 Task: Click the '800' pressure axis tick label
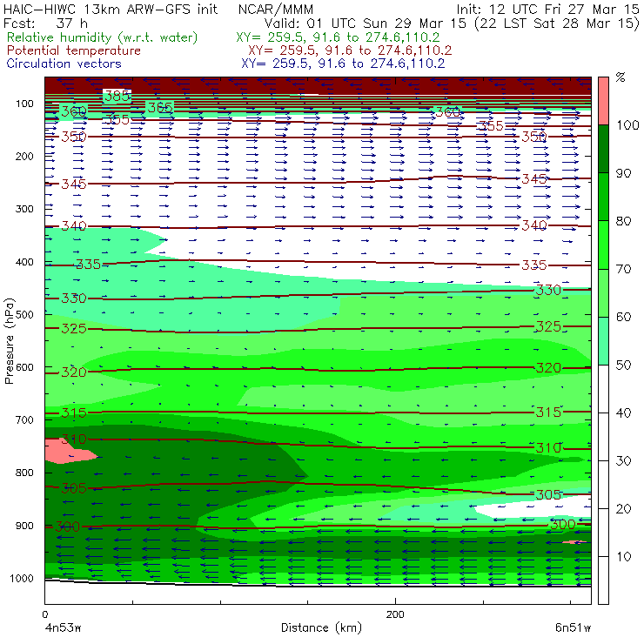(24, 473)
